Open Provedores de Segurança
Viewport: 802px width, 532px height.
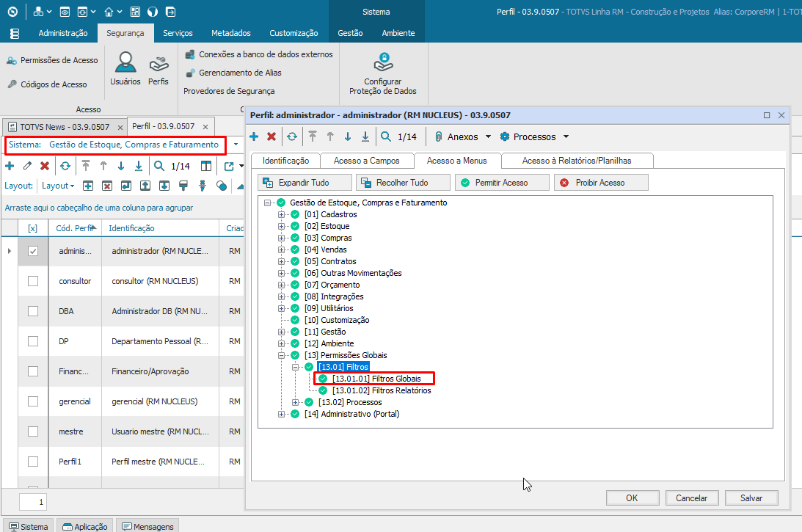(229, 91)
